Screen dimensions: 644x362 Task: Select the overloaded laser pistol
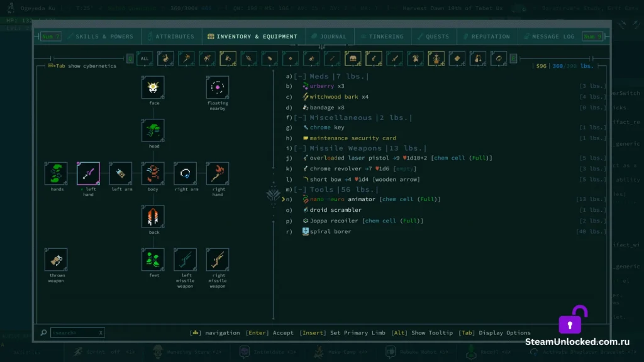pyautogui.click(x=446, y=158)
